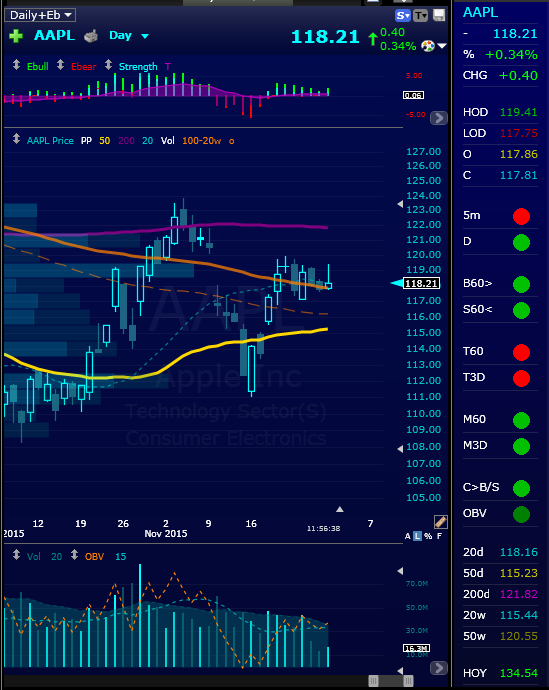The image size is (549, 690).
Task: Click the 200d value 121.82
Action: click(x=519, y=594)
